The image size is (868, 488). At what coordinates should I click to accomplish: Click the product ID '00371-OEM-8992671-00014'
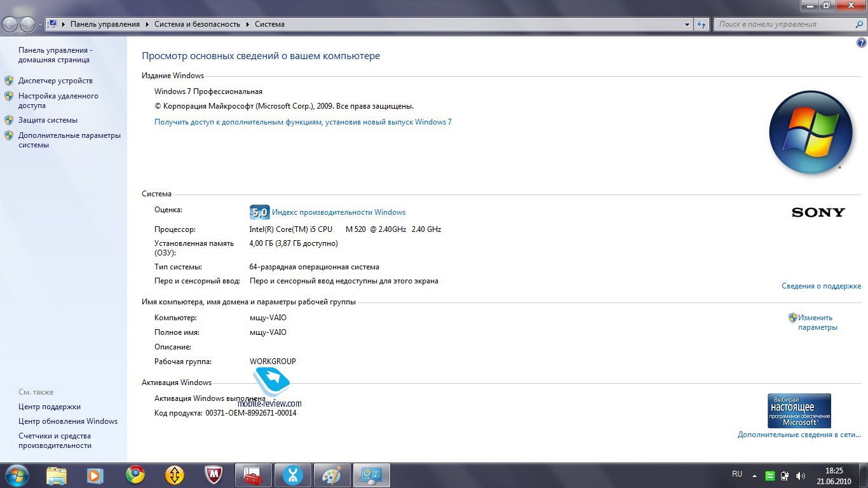point(251,413)
